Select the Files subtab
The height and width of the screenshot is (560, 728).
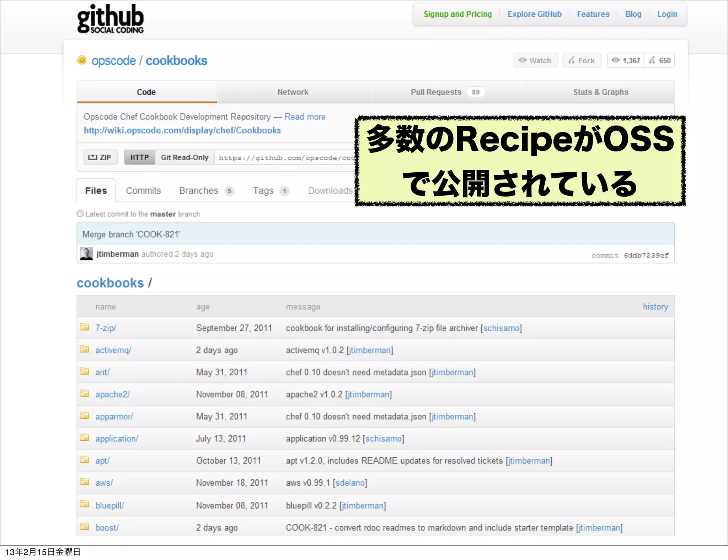coord(96,191)
